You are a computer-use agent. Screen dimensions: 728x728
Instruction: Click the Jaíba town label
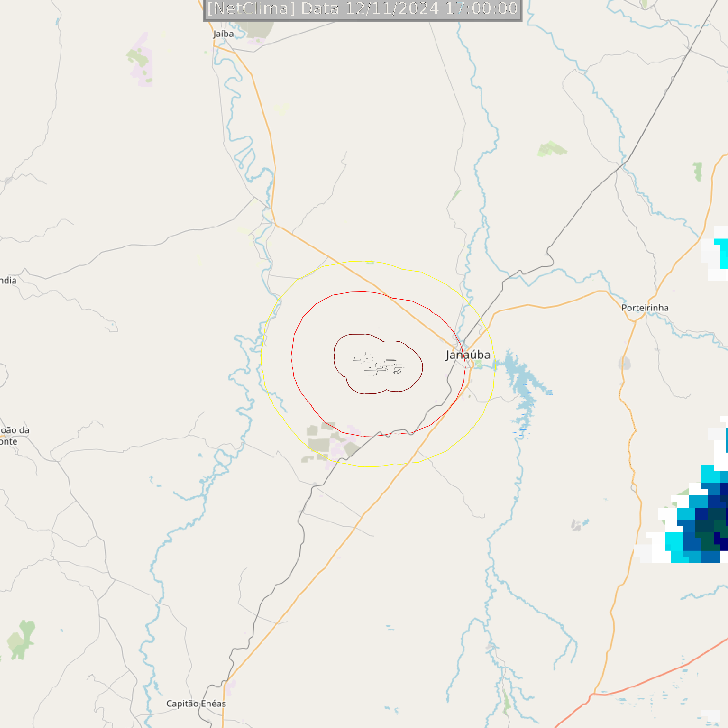[224, 34]
